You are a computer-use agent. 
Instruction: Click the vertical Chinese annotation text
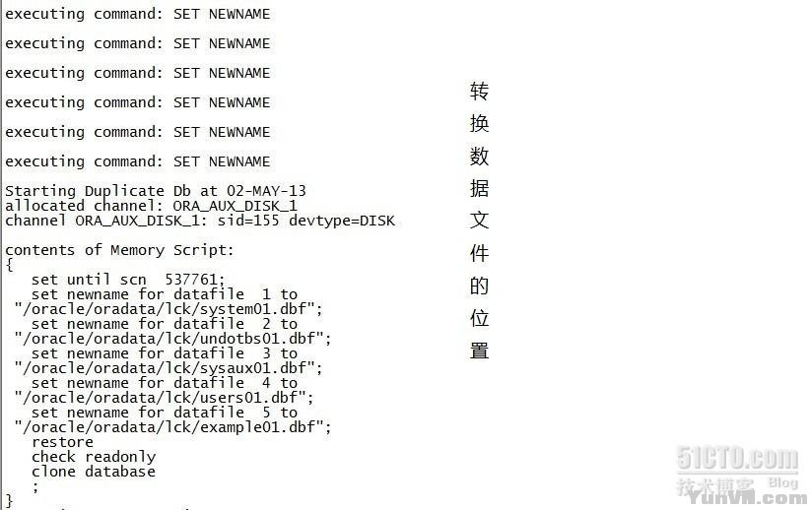(479, 221)
